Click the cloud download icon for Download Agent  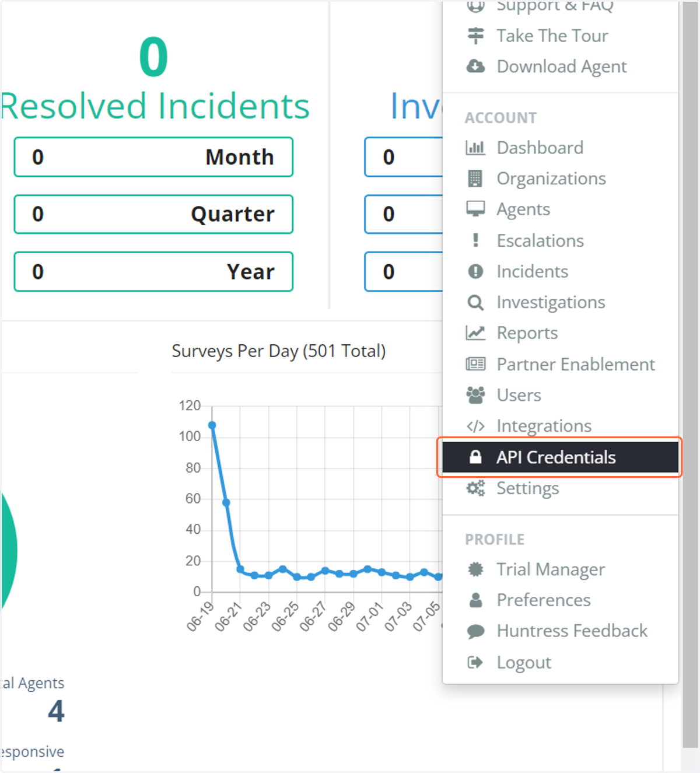point(475,66)
